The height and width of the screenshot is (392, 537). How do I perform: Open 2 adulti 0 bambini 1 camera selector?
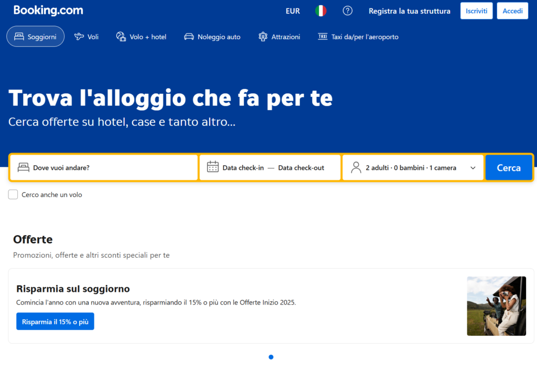413,167
